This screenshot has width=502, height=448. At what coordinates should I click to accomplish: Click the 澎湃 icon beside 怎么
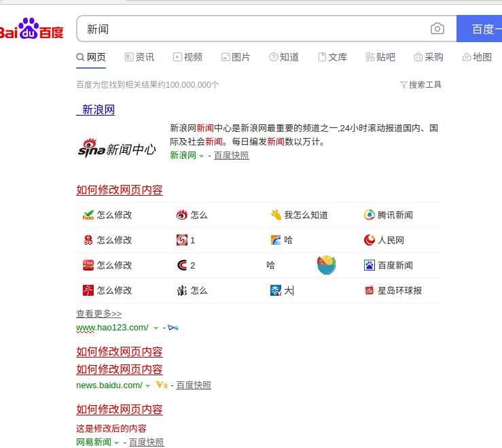click(x=182, y=290)
